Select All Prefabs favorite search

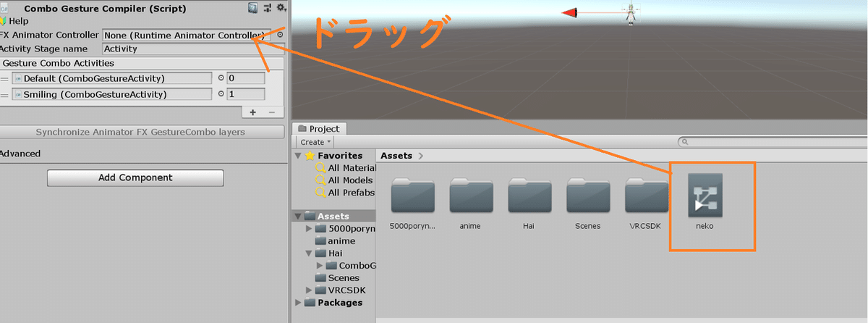pyautogui.click(x=346, y=193)
